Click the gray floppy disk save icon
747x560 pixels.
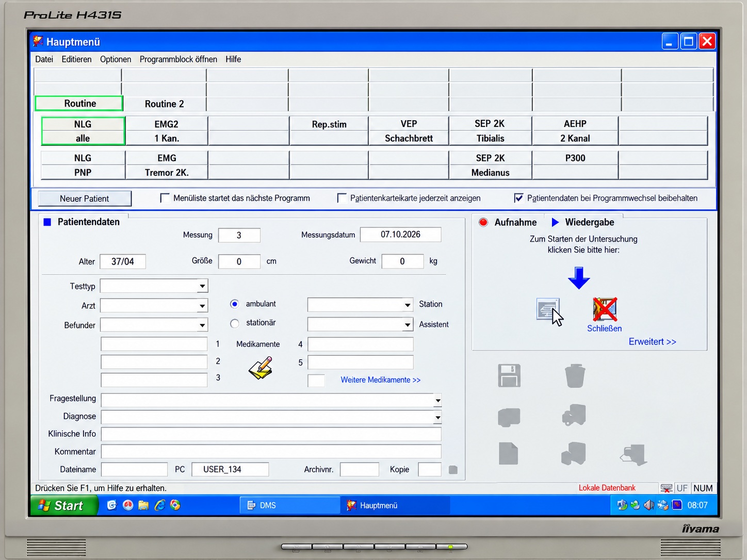509,375
